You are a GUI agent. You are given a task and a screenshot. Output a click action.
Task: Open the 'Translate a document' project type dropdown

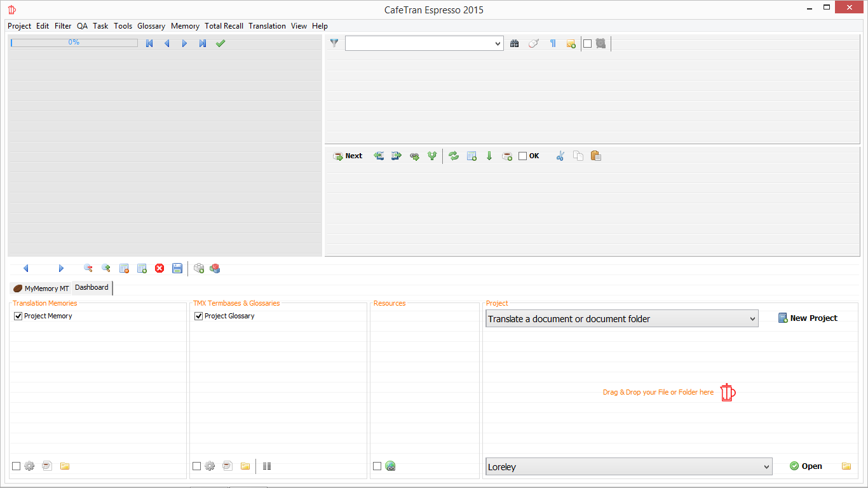[752, 318]
